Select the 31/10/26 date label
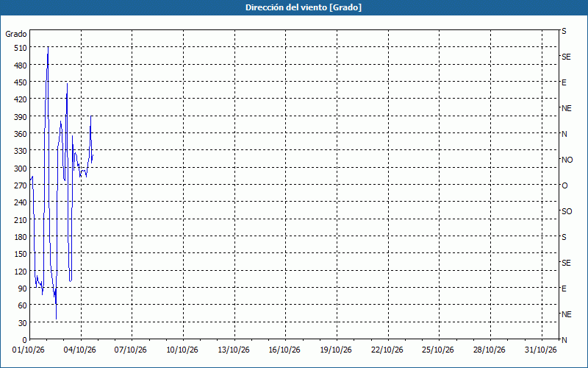588x368 pixels. tap(541, 350)
